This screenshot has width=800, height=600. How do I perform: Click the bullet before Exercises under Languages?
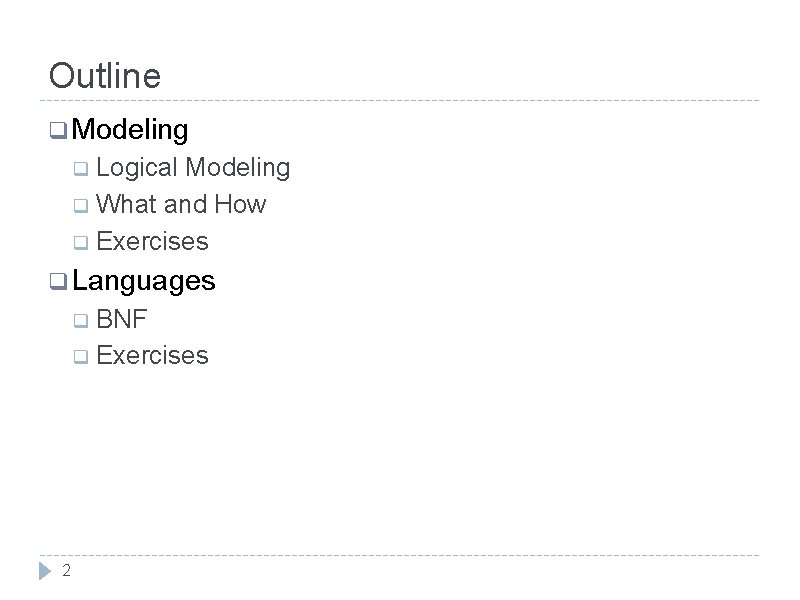tap(81, 357)
